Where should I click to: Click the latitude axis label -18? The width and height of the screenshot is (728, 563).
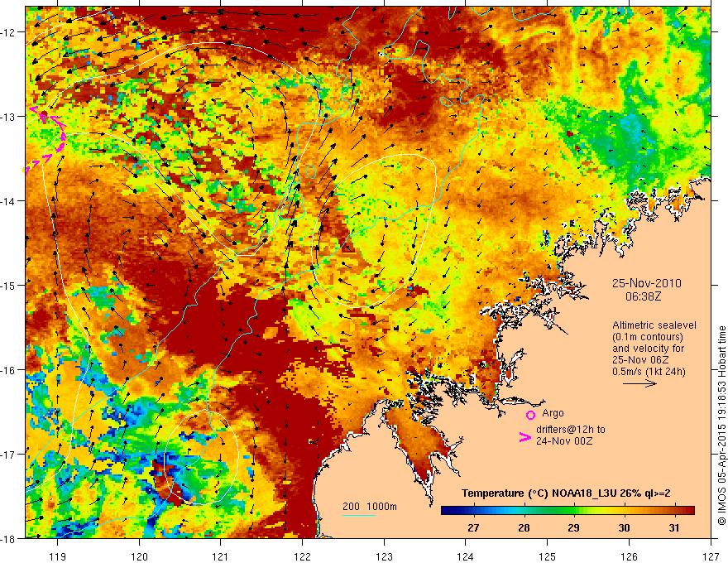tap(7, 539)
